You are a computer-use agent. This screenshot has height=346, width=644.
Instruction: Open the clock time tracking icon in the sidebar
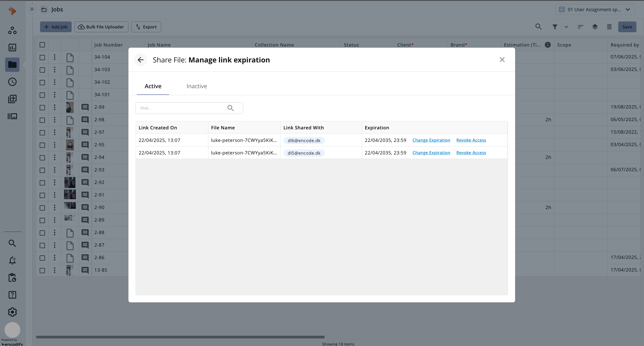pos(12,82)
